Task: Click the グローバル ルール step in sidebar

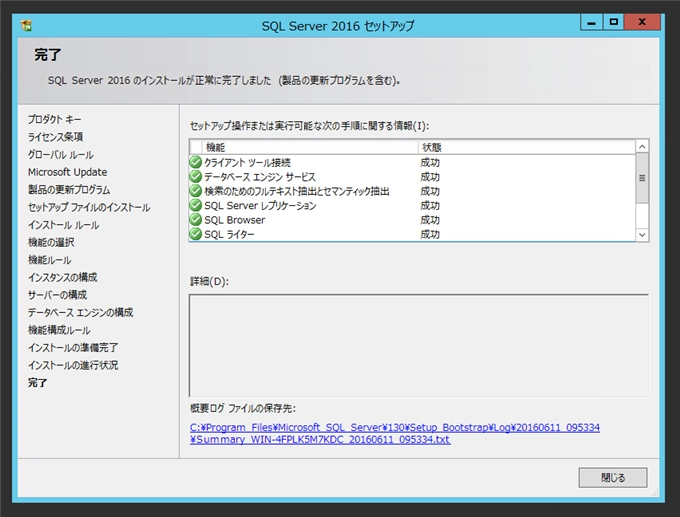Action: [61, 155]
